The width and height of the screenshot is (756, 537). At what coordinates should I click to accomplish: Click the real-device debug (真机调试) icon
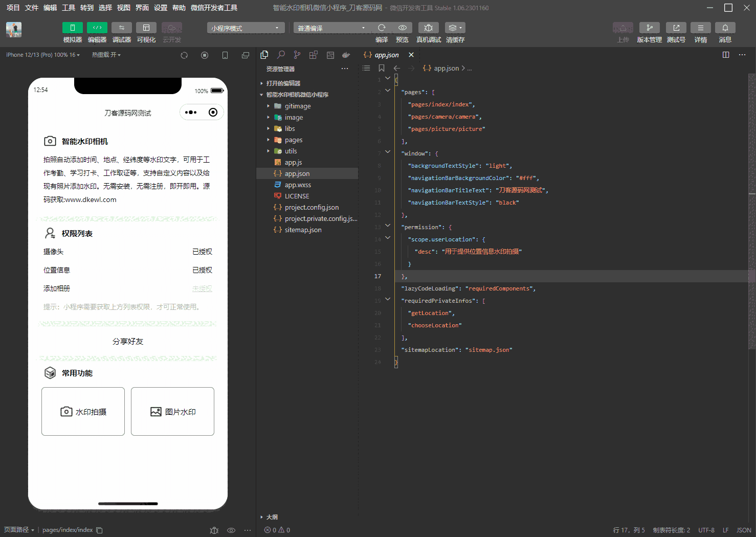point(428,28)
